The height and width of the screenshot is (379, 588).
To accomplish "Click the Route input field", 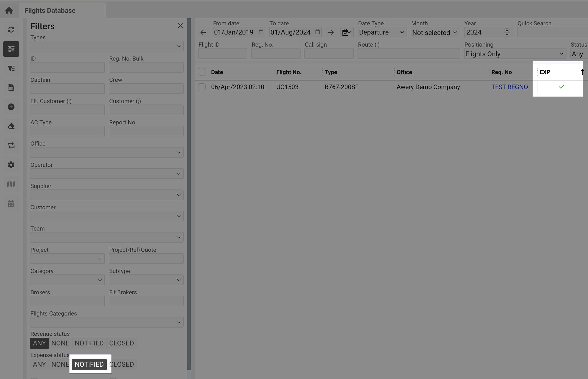I will point(409,54).
